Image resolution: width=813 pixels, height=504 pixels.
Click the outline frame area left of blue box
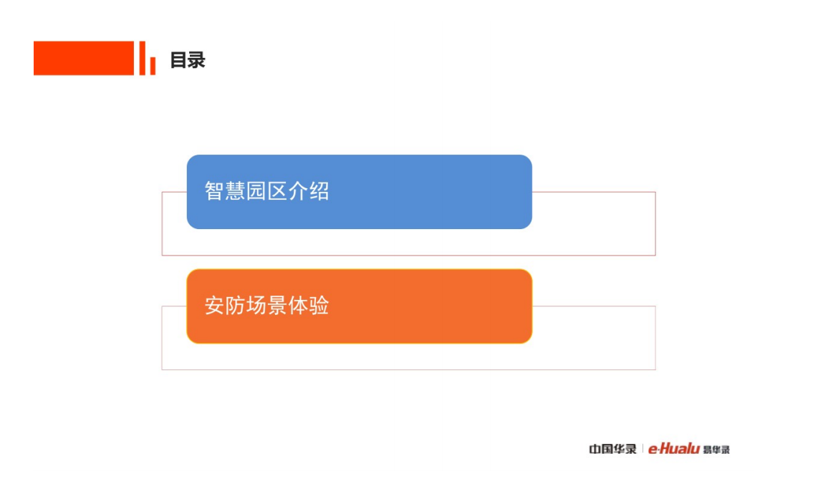point(174,223)
